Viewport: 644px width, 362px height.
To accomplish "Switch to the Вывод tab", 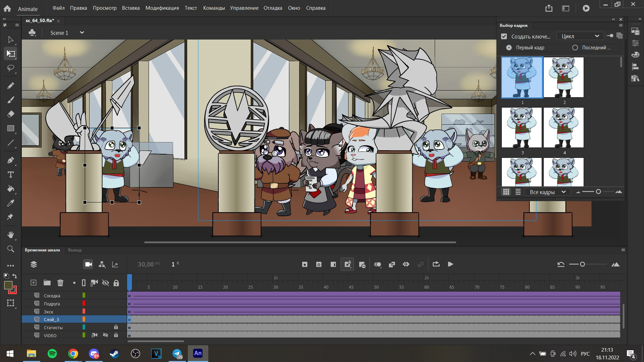I will pyautogui.click(x=74, y=250).
